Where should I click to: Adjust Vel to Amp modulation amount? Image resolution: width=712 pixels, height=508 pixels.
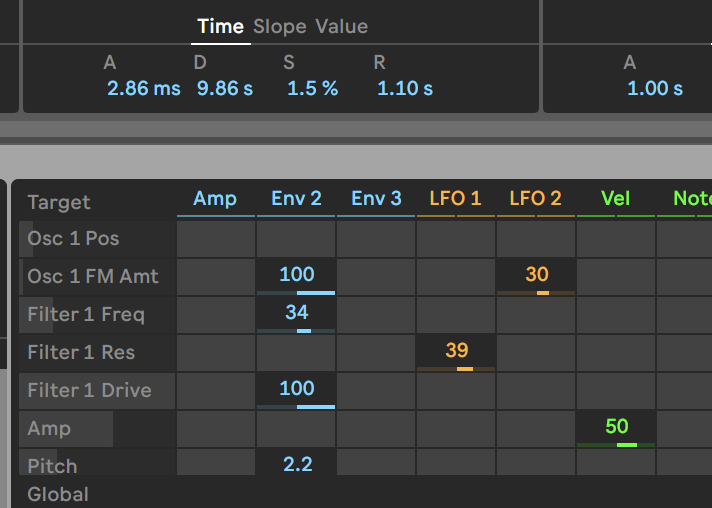pyautogui.click(x=616, y=427)
